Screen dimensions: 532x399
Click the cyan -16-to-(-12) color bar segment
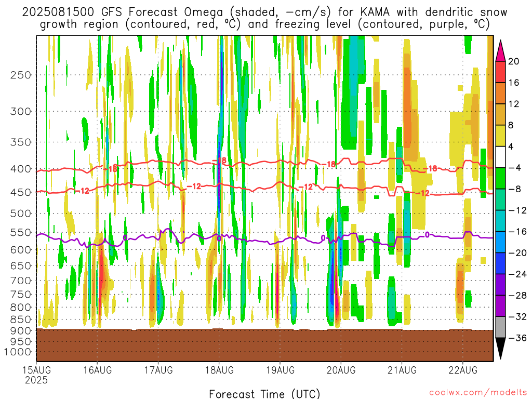[x=500, y=221]
